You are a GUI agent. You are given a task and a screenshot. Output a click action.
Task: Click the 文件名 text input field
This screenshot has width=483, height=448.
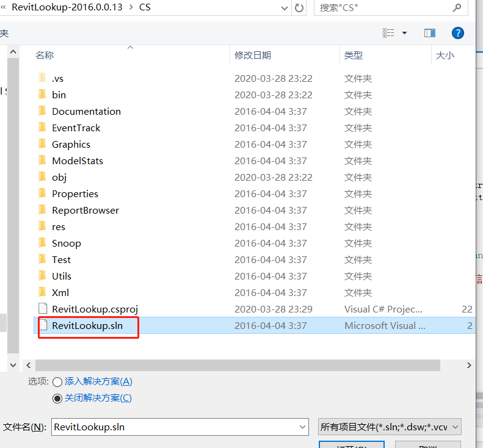tap(175, 427)
